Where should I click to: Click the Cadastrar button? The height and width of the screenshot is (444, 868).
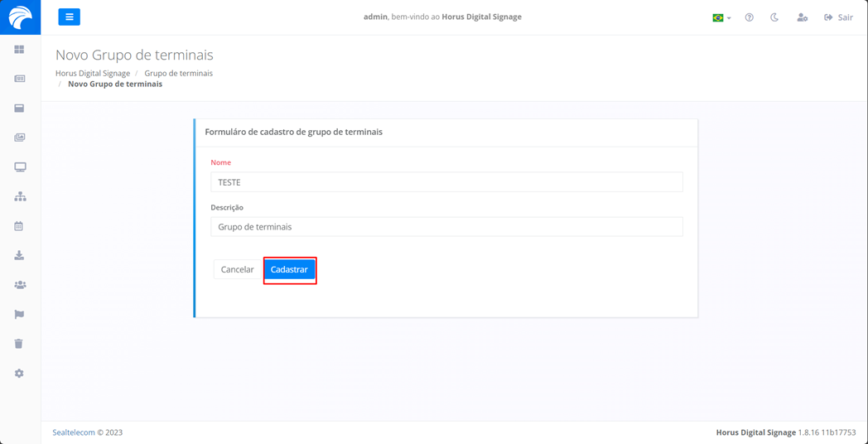(289, 270)
